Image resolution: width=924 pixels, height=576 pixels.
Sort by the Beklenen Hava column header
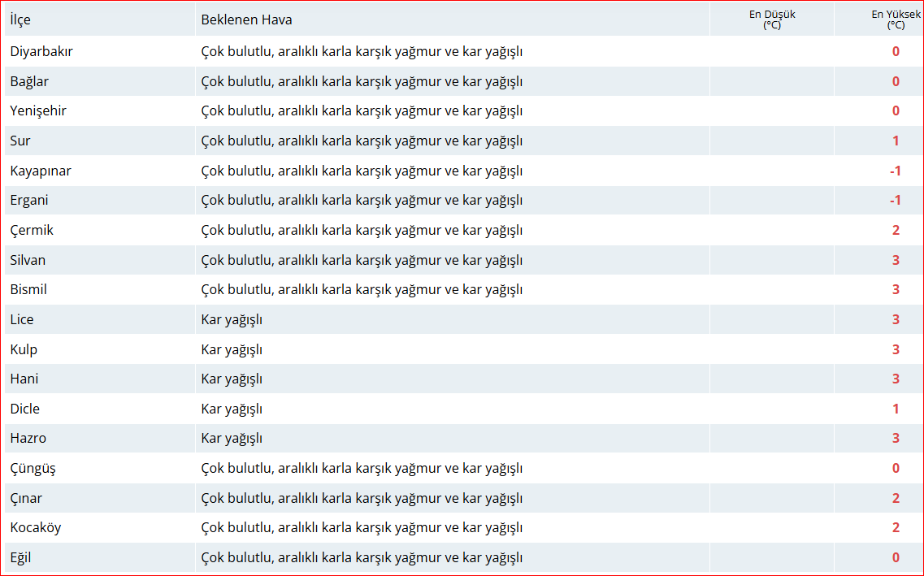pyautogui.click(x=245, y=19)
